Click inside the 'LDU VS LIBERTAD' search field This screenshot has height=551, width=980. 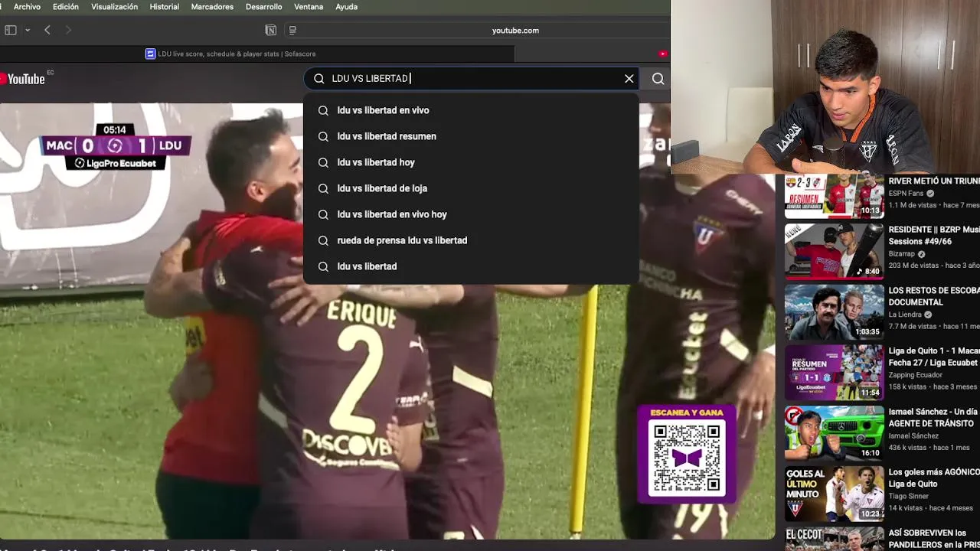coord(471,78)
